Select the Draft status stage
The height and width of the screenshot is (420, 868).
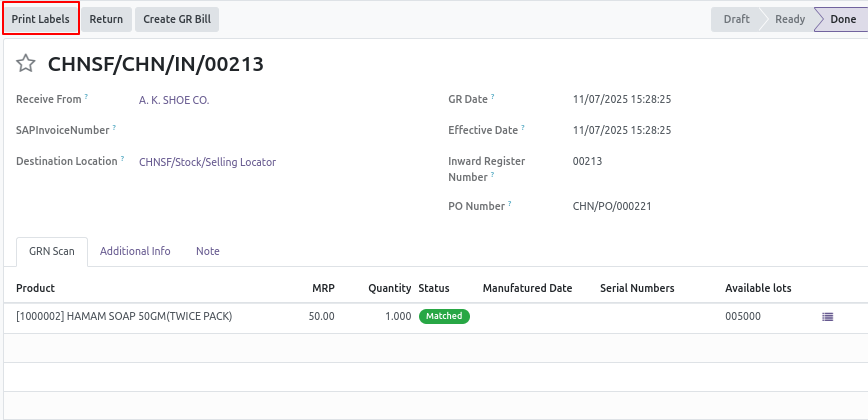tap(737, 19)
